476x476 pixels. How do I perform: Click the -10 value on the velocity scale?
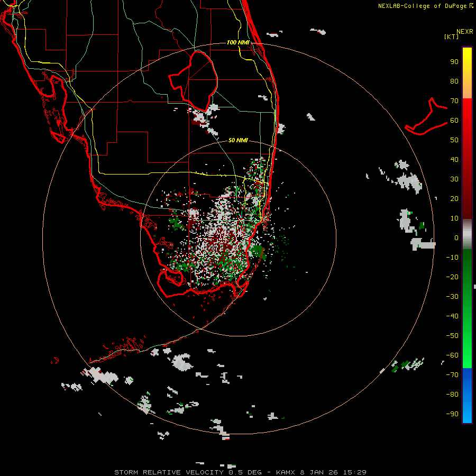(452, 258)
